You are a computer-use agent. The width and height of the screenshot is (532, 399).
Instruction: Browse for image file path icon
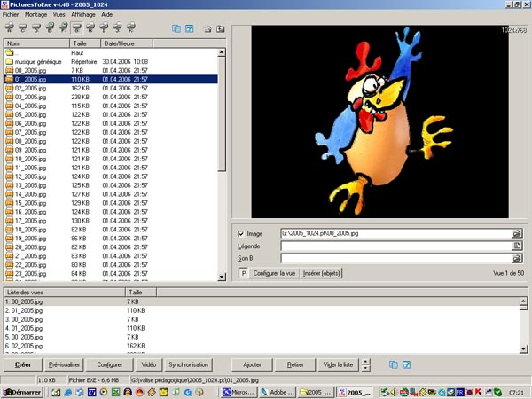coord(517,233)
